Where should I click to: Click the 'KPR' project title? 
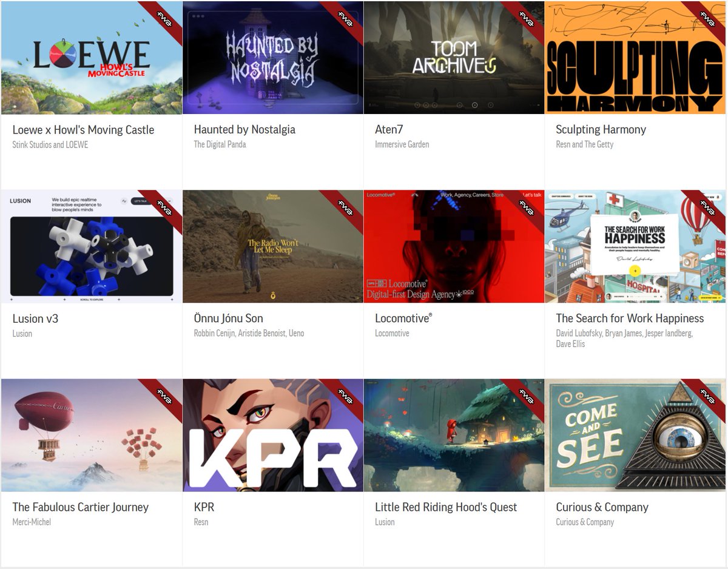click(x=204, y=507)
